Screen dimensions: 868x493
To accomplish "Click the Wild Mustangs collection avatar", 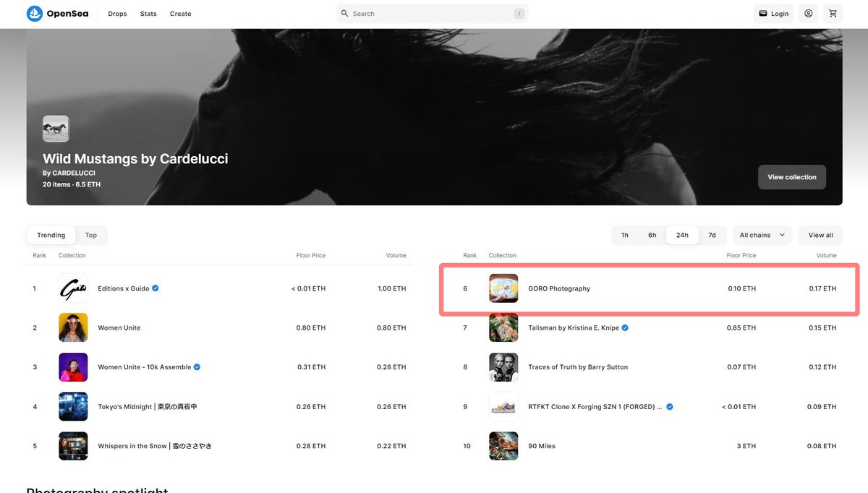I will click(56, 129).
